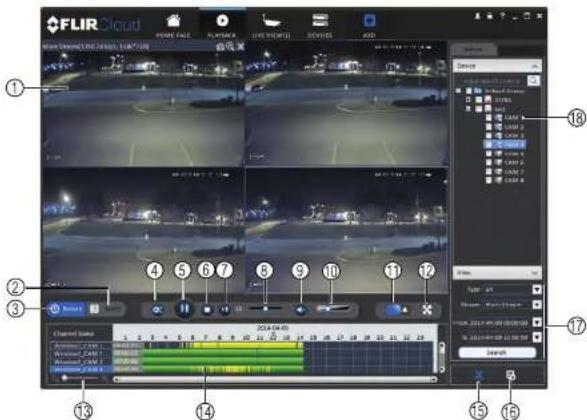Collapse the Video section header

[x=497, y=273]
